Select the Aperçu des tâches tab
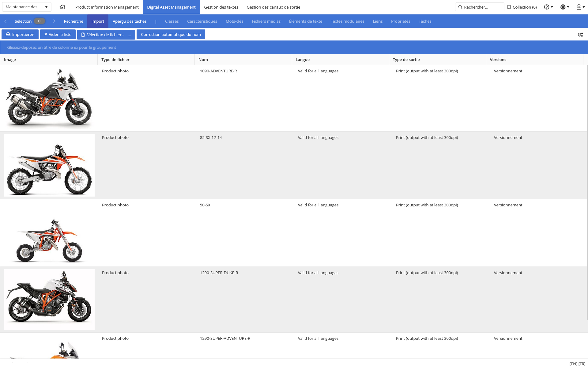Image resolution: width=588 pixels, height=368 pixels. click(130, 21)
